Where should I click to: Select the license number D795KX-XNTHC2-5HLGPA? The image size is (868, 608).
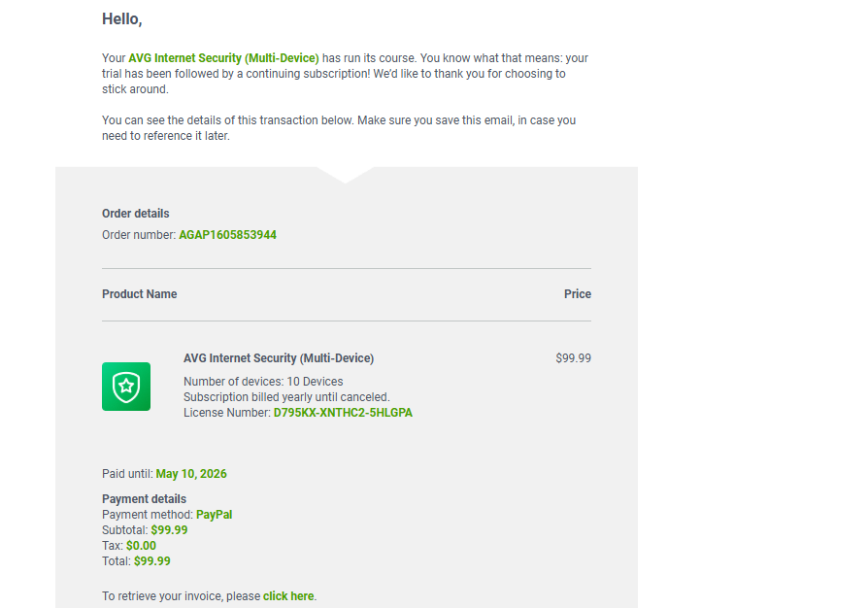(343, 413)
